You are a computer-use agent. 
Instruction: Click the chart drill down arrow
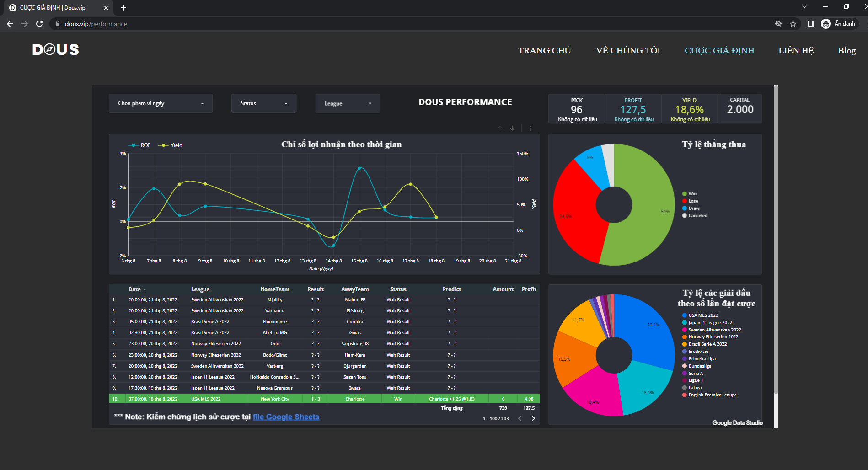(512, 128)
